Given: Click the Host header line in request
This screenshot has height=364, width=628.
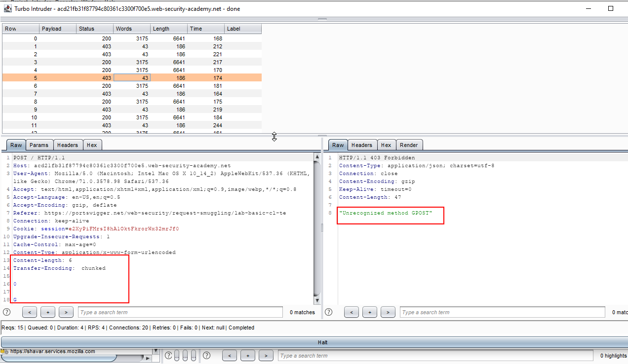Looking at the screenshot, I should [122, 166].
